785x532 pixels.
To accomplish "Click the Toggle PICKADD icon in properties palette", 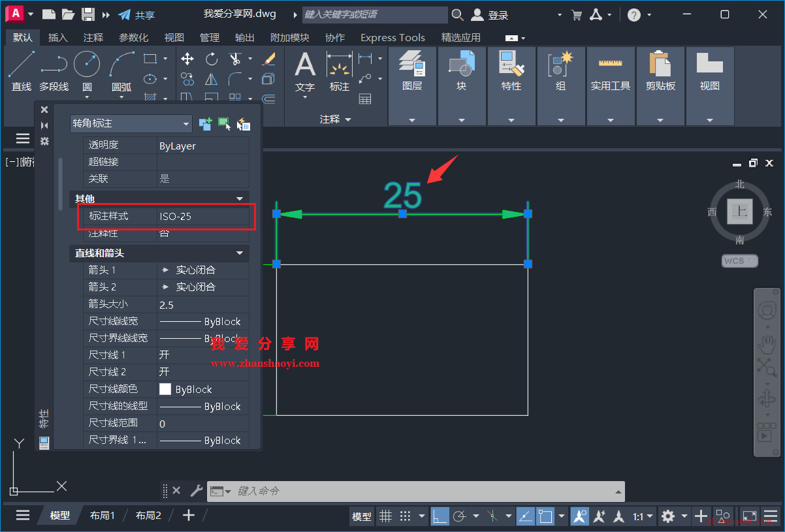I will coord(205,123).
